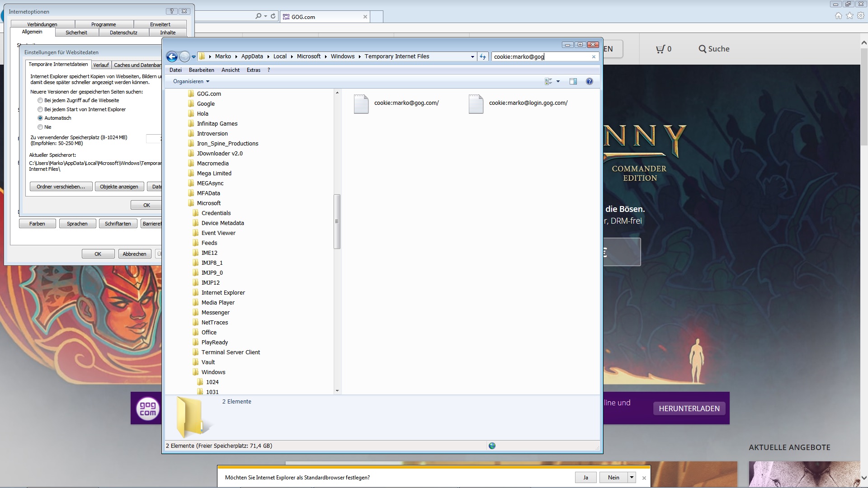Open the GOG shopping cart icon
The image size is (868, 488).
point(660,49)
